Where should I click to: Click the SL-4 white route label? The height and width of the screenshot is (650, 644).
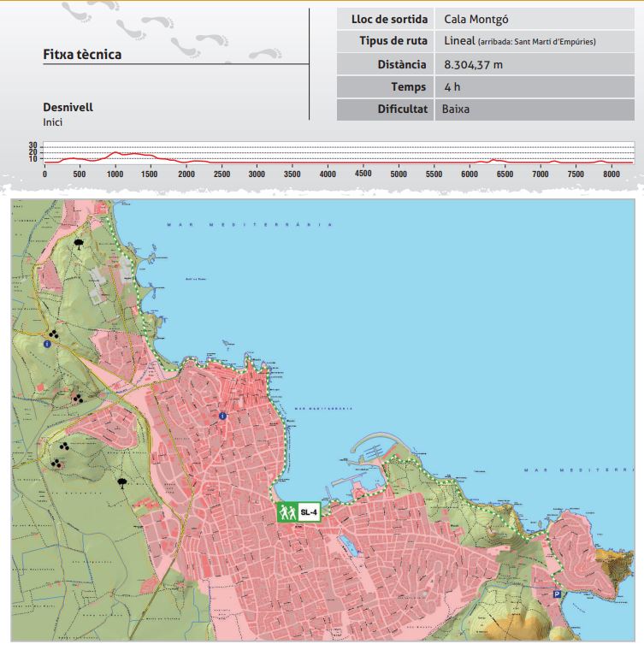tap(308, 512)
